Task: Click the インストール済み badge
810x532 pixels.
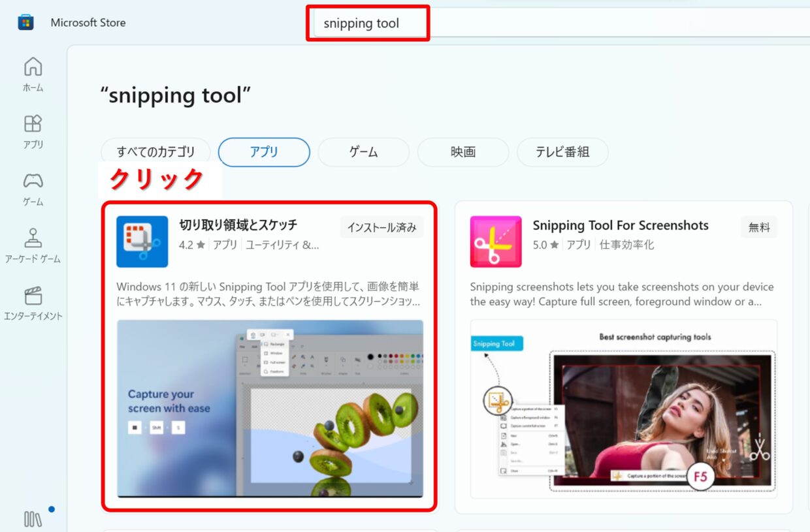Action: tap(381, 227)
